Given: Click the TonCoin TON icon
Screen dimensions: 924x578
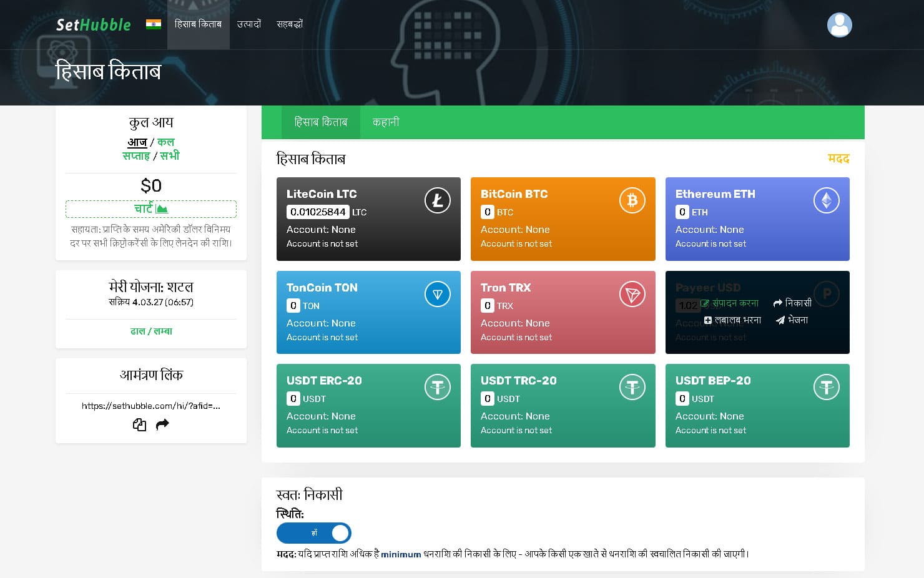Looking at the screenshot, I should pos(437,294).
